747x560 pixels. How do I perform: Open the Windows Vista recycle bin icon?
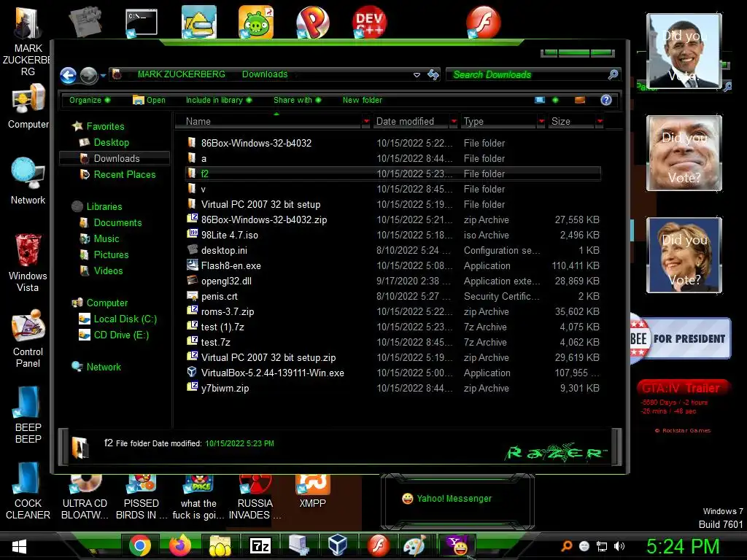click(x=28, y=262)
